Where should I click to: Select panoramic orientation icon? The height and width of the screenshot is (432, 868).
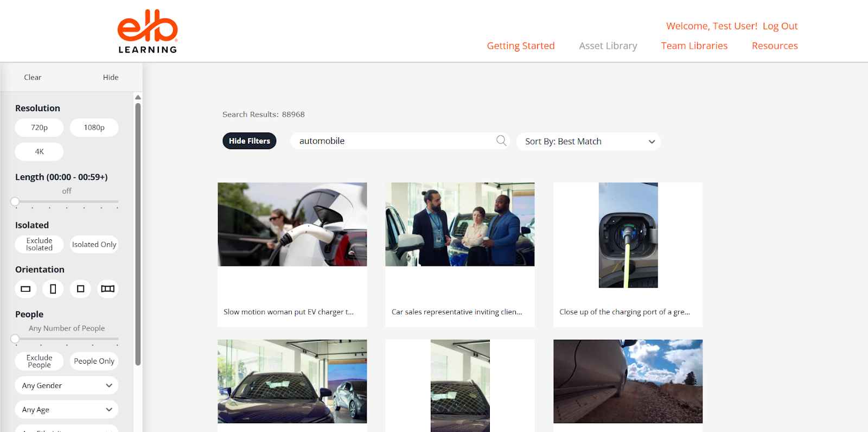(x=108, y=289)
